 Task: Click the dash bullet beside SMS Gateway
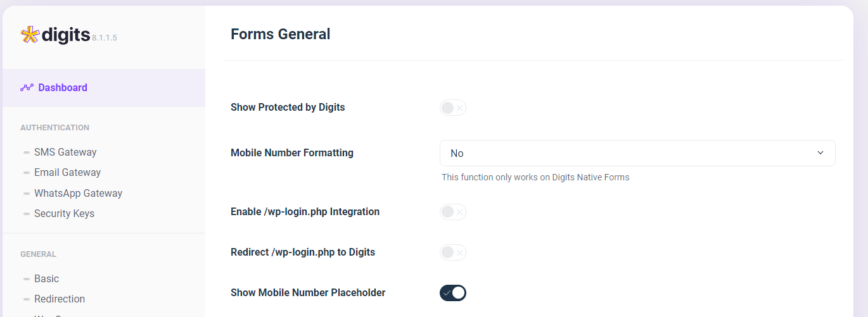27,152
